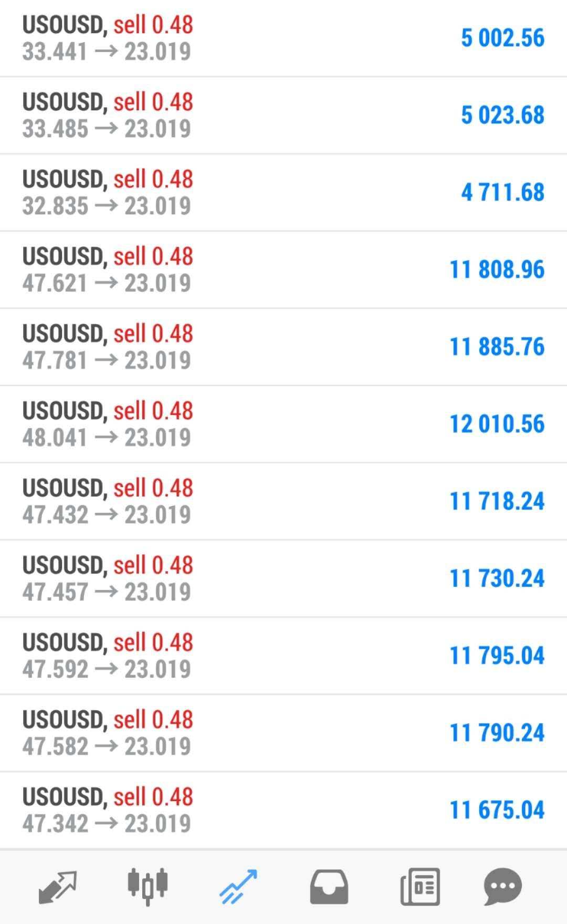Image resolution: width=567 pixels, height=924 pixels.
Task: Tap the profit value 11 885.76
Action: click(497, 347)
